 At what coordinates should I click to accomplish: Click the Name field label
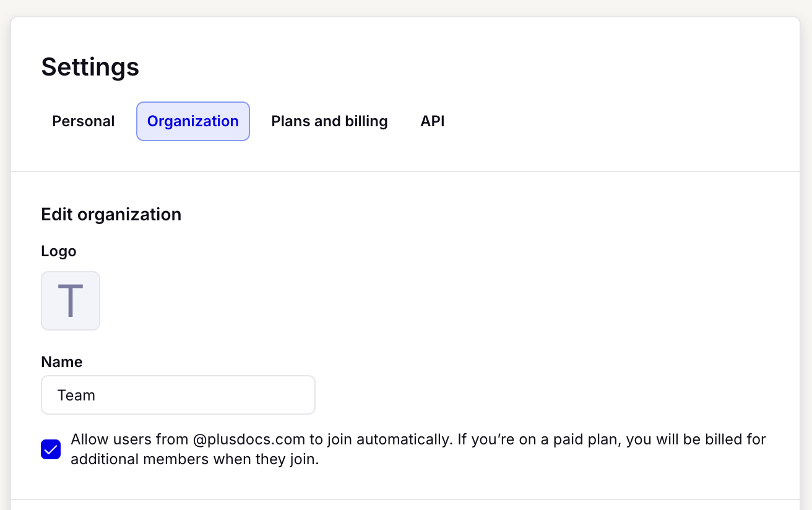pos(62,362)
